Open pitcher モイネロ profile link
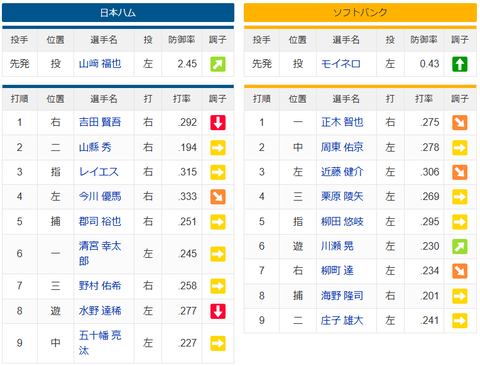 pos(341,64)
